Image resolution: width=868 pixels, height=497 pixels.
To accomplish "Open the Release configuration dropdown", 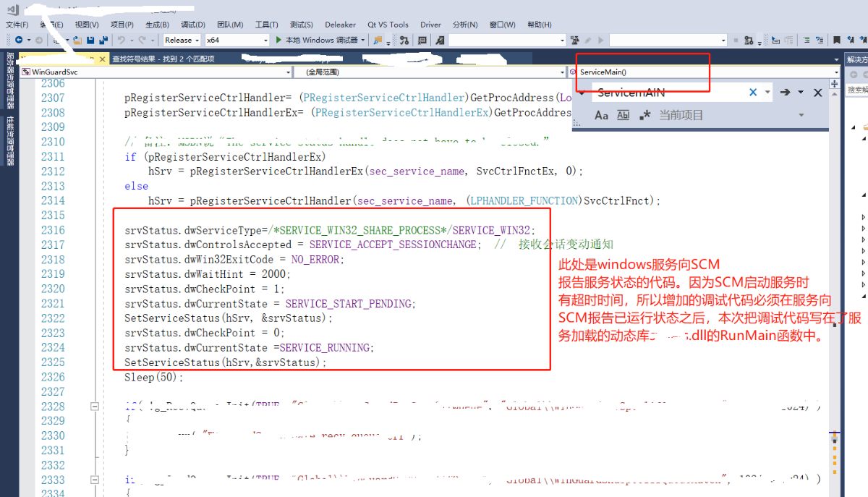I will point(182,40).
